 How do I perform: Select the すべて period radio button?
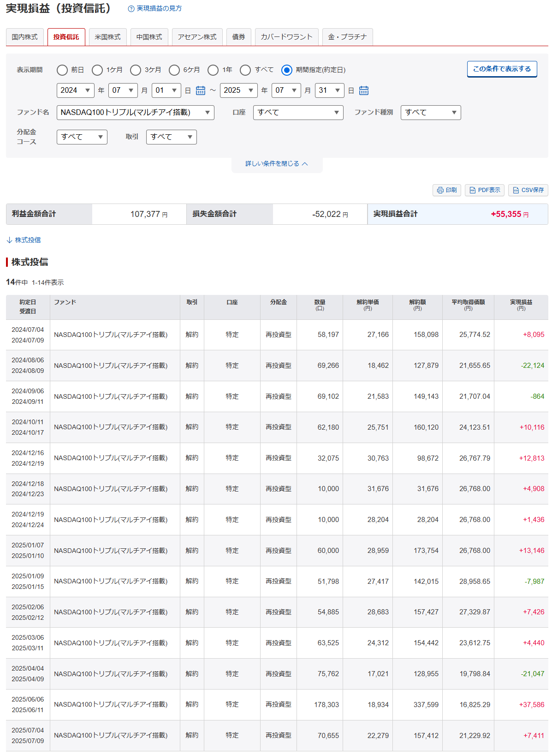coord(245,70)
